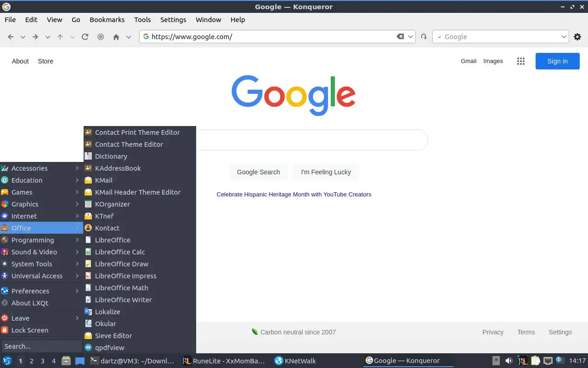
Task: Click the start menu Search field
Action: pyautogui.click(x=41, y=346)
